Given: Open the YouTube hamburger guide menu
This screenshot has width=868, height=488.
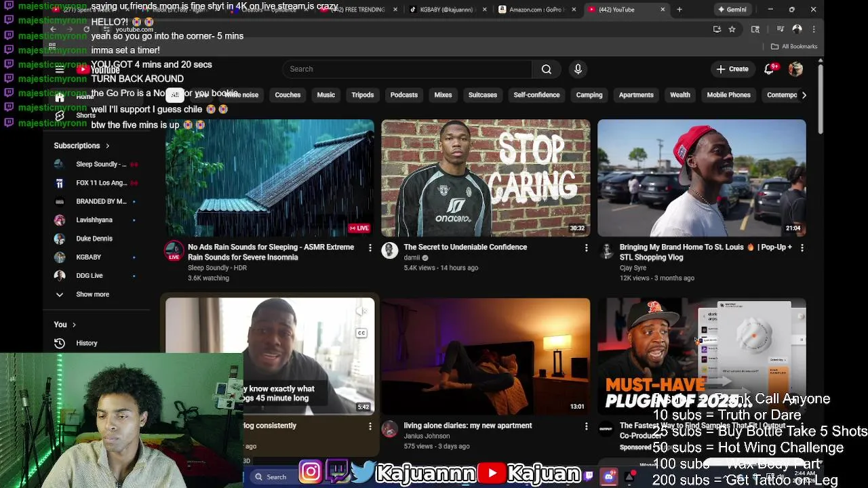Looking at the screenshot, I should point(60,69).
